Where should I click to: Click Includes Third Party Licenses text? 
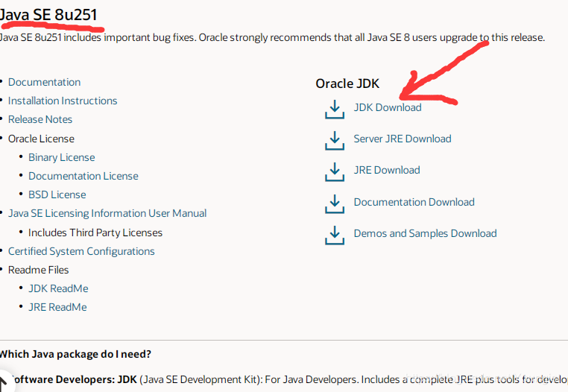point(95,233)
